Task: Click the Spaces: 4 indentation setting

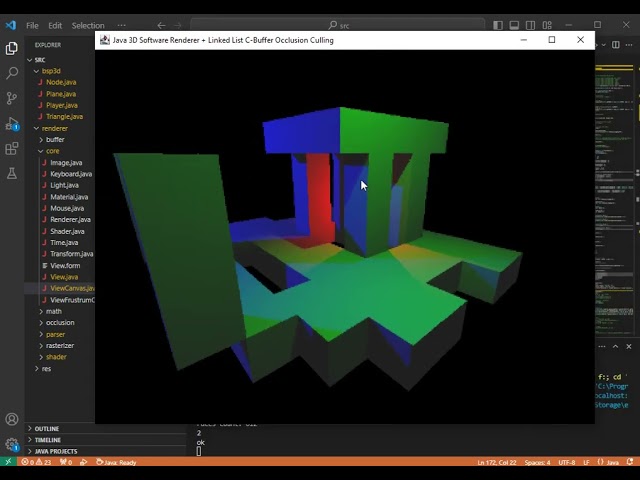Action: click(537, 462)
